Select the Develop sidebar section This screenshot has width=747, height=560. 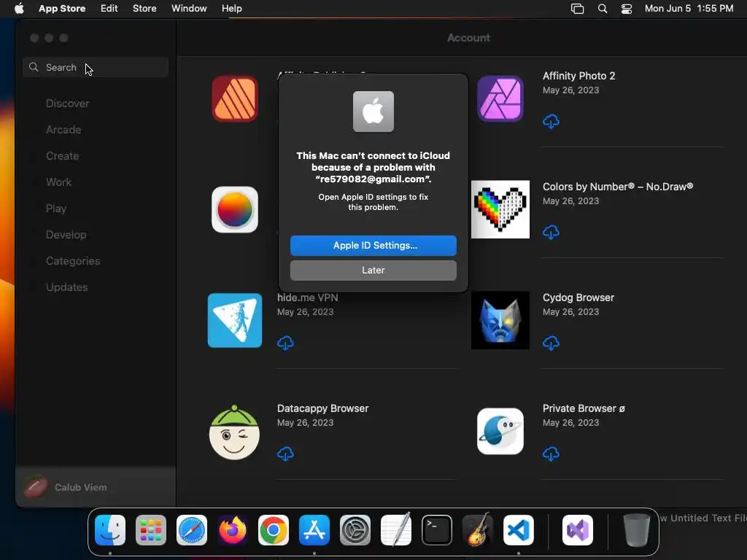(66, 234)
